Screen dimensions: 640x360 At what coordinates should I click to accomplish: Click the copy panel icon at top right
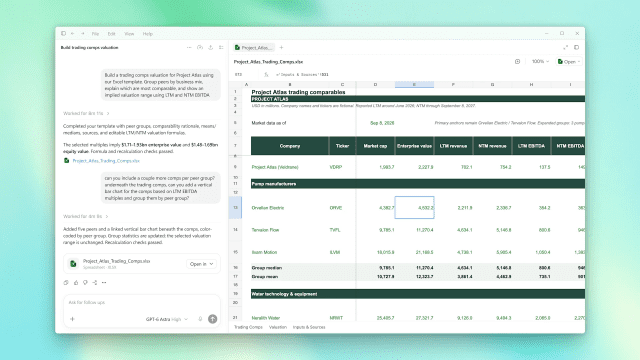click(576, 47)
